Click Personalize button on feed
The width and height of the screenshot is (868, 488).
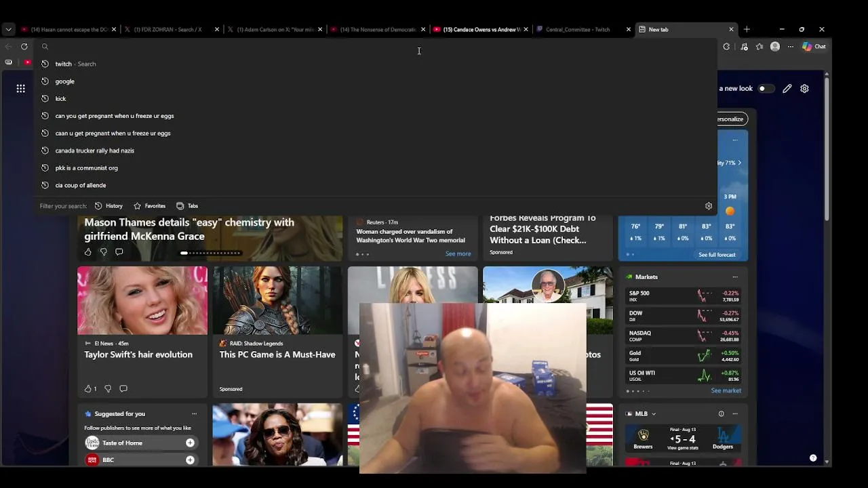pos(730,119)
